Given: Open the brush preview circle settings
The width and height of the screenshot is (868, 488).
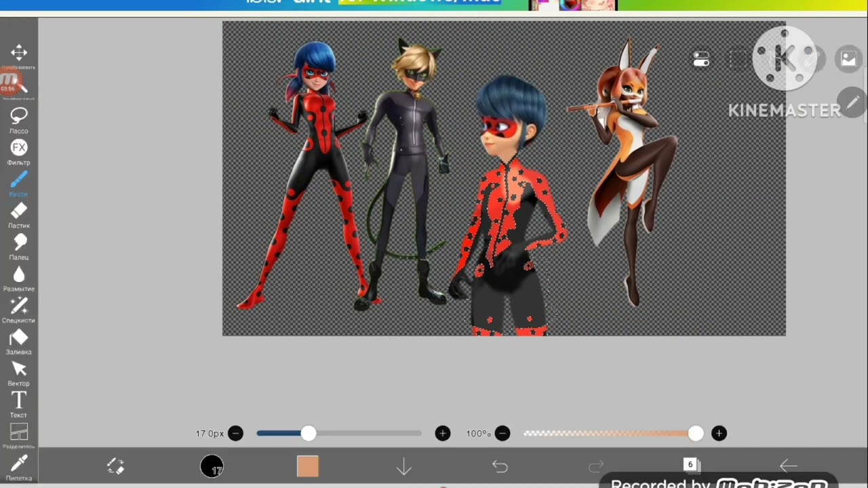Looking at the screenshot, I should tap(212, 466).
